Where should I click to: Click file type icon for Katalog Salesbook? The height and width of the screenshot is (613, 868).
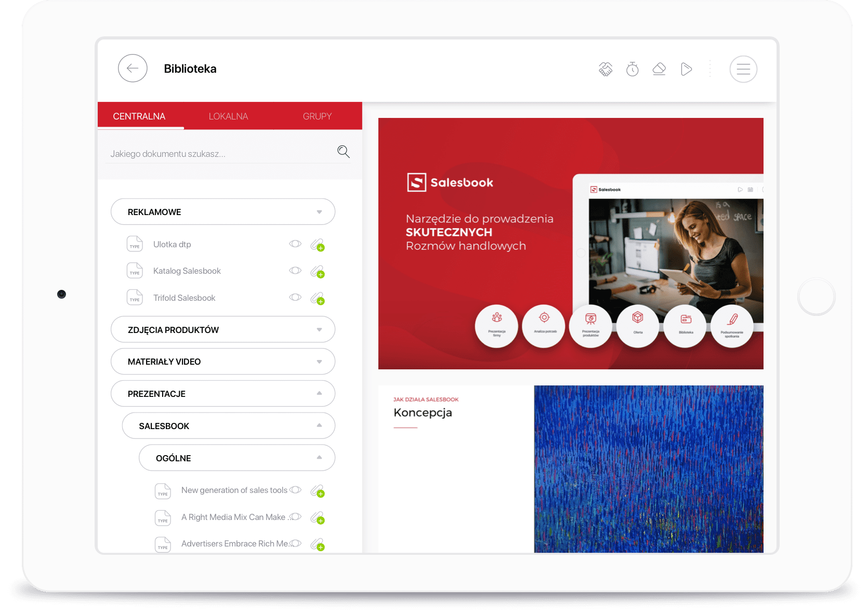(135, 270)
